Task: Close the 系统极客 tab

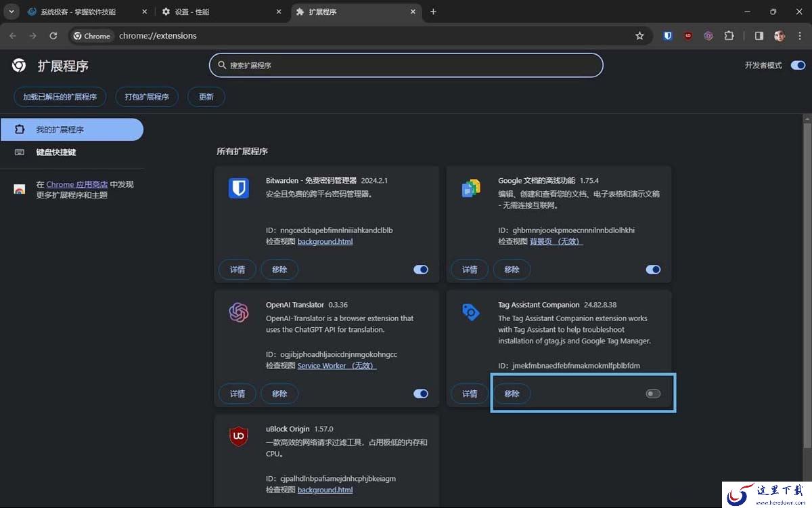Action: pos(144,12)
